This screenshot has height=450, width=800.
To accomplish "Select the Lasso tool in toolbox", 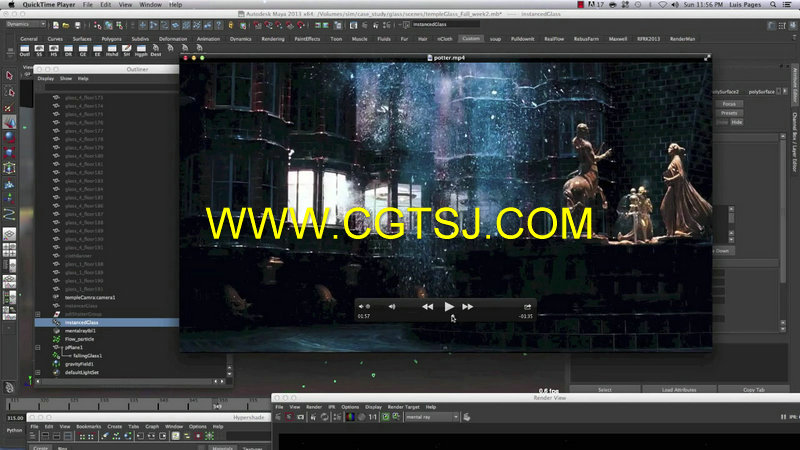I will pos(9,92).
